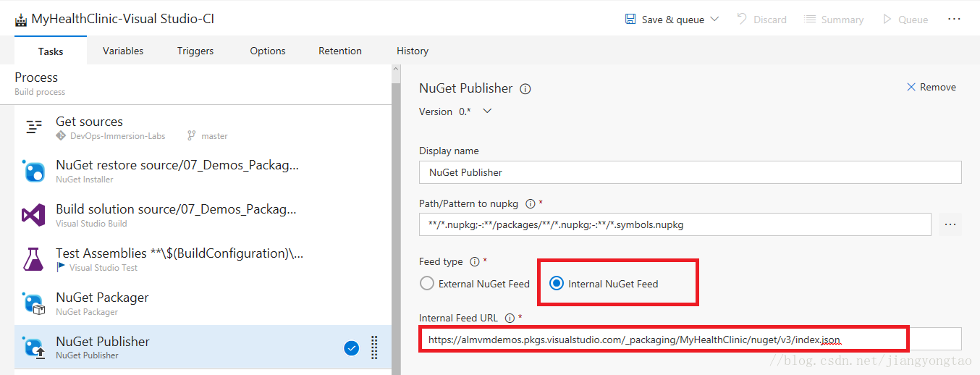Click the NuGet restore task icon
The height and width of the screenshot is (375, 980).
pyautogui.click(x=33, y=171)
